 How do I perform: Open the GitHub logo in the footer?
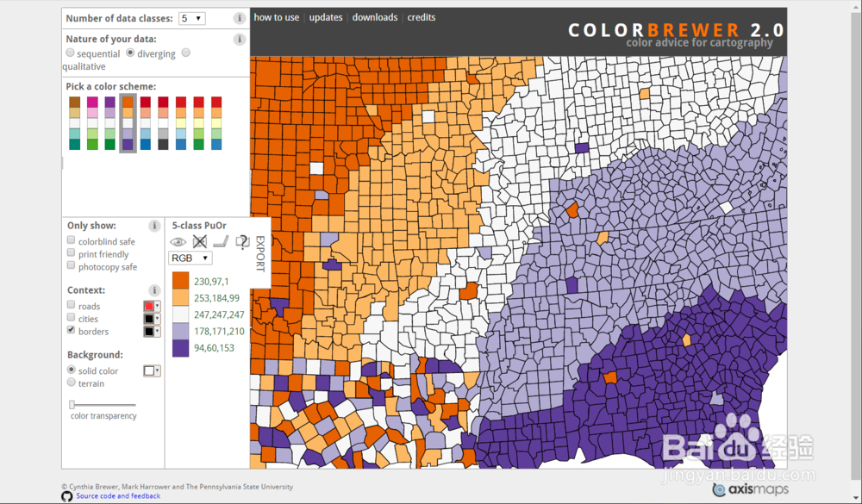[x=66, y=496]
